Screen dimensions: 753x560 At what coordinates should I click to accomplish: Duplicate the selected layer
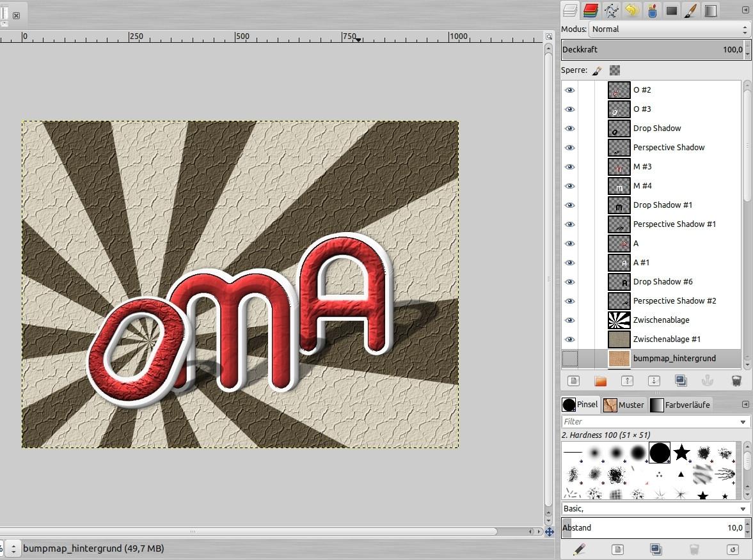pyautogui.click(x=681, y=381)
